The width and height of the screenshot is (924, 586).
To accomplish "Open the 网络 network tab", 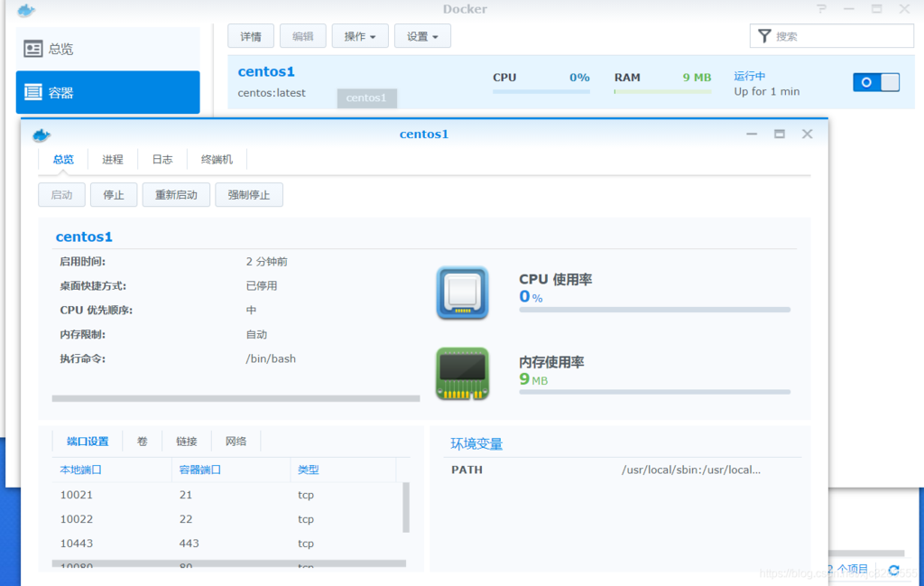I will tap(236, 442).
